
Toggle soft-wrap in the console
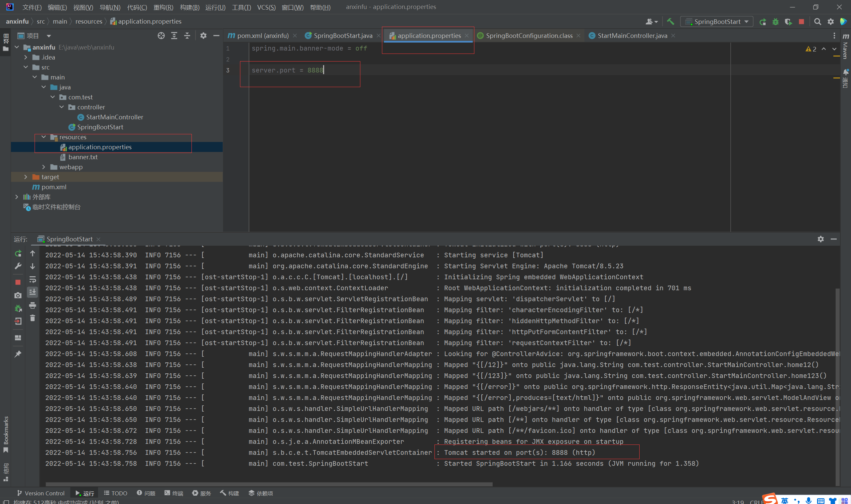click(33, 279)
